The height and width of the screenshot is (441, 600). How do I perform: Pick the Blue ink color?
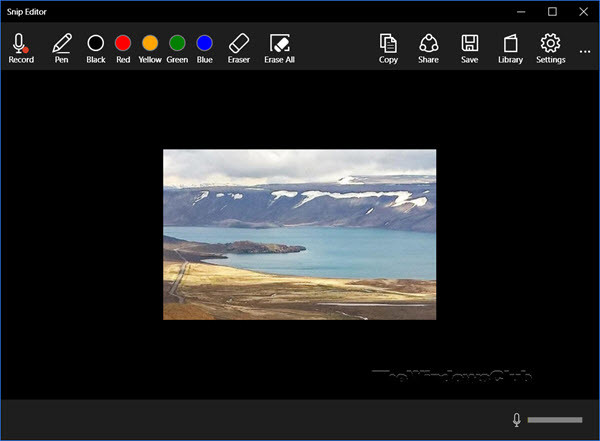tap(204, 48)
